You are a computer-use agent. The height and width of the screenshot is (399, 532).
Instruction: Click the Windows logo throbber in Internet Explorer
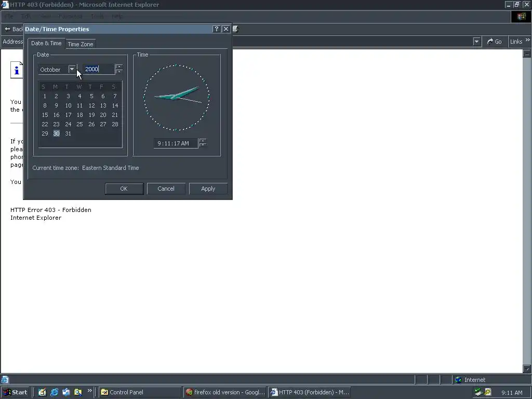(x=521, y=17)
